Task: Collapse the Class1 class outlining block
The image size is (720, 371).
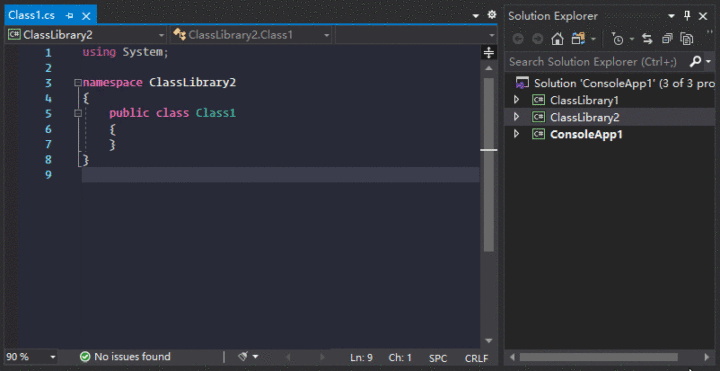Action: [x=78, y=113]
